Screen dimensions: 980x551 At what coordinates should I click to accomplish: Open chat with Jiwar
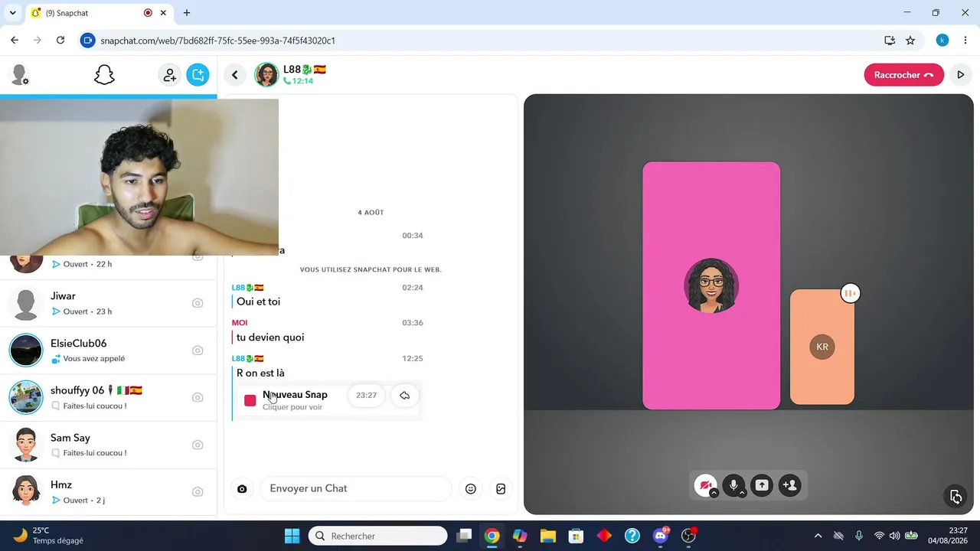tap(109, 304)
